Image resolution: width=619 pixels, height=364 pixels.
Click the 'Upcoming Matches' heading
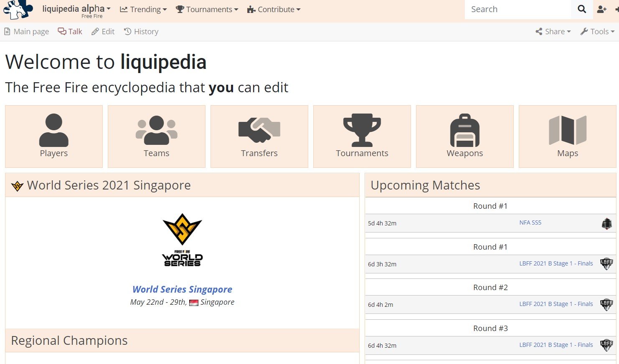[425, 185]
